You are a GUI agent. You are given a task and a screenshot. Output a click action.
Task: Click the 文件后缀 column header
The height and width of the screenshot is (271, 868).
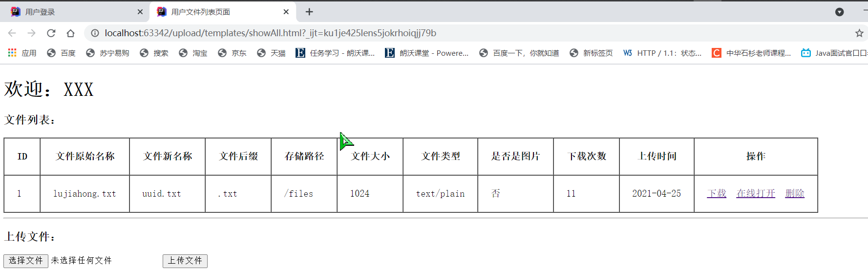pos(238,156)
